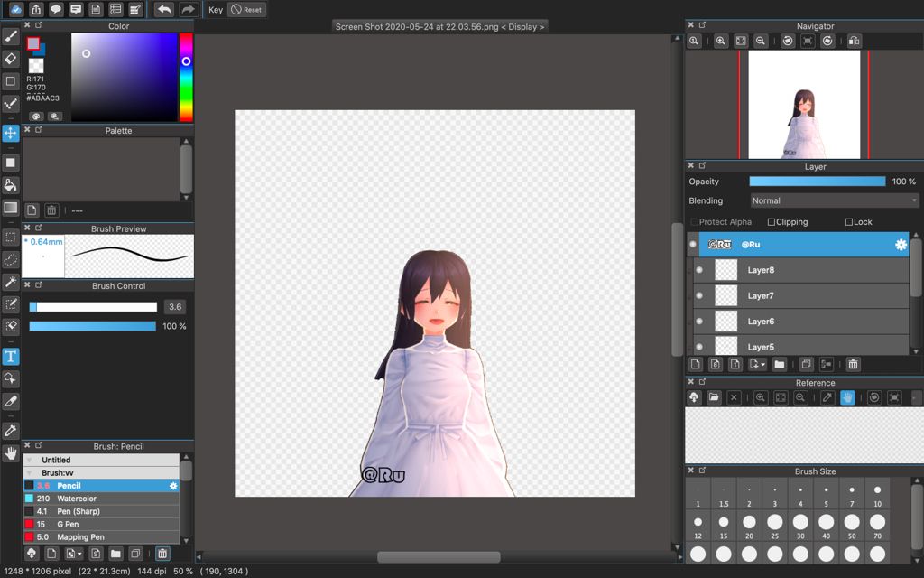924x578 pixels.
Task: Select the Fill rectangle tool
Action: coord(11,163)
